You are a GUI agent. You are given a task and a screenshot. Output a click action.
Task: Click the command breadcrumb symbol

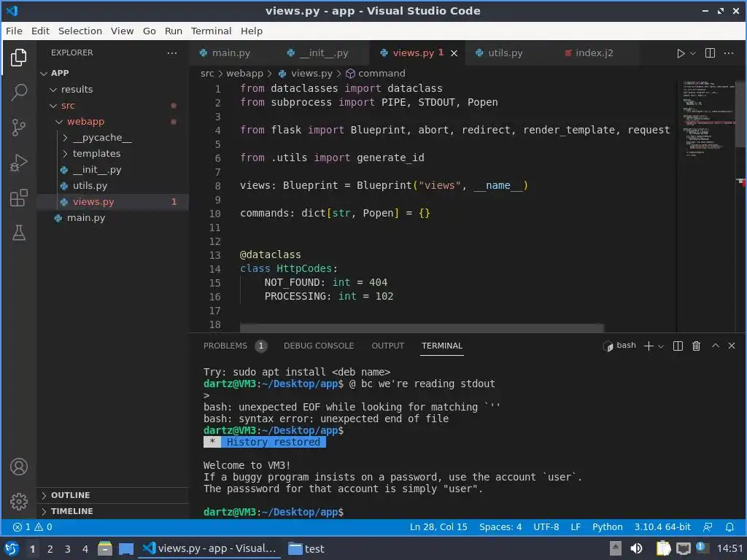click(x=376, y=74)
